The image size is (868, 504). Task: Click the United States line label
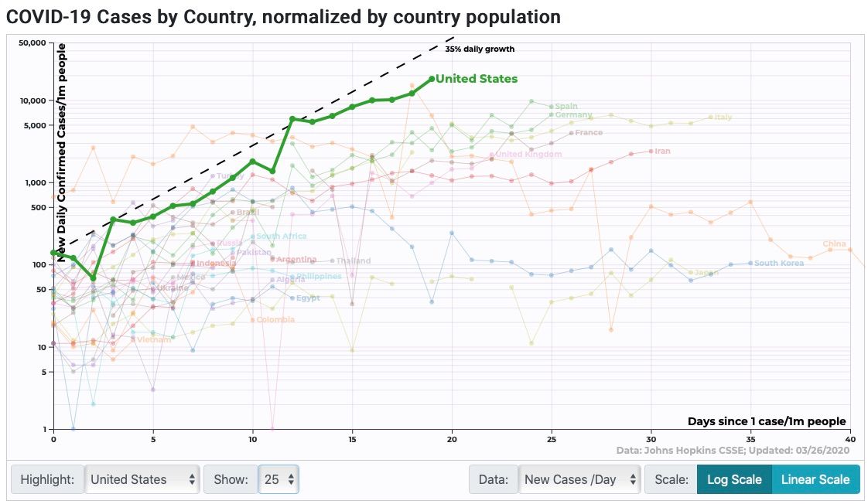[477, 79]
